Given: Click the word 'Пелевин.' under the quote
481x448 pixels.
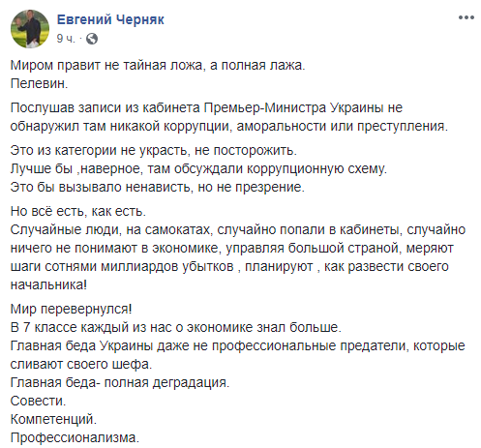Looking at the screenshot, I should click(x=39, y=84).
